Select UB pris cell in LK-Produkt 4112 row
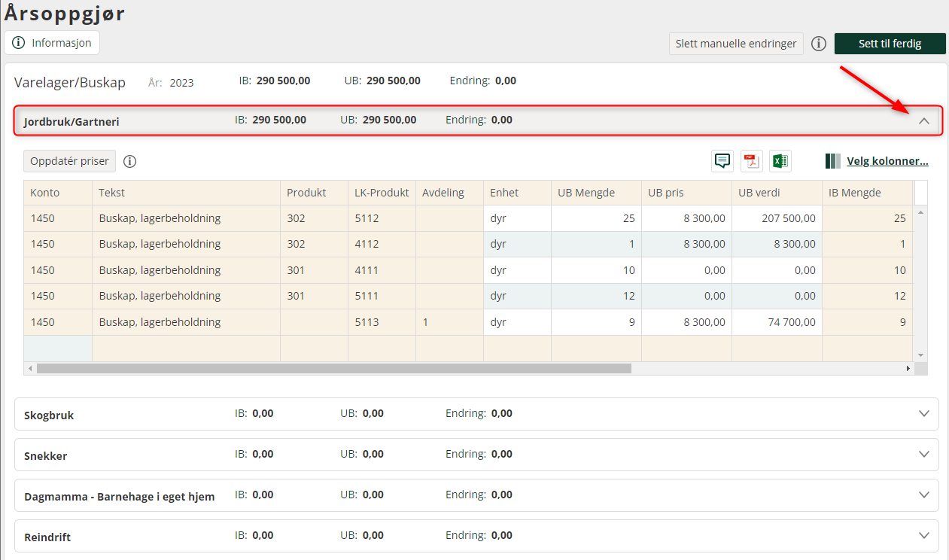This screenshot has width=949, height=560. [686, 244]
